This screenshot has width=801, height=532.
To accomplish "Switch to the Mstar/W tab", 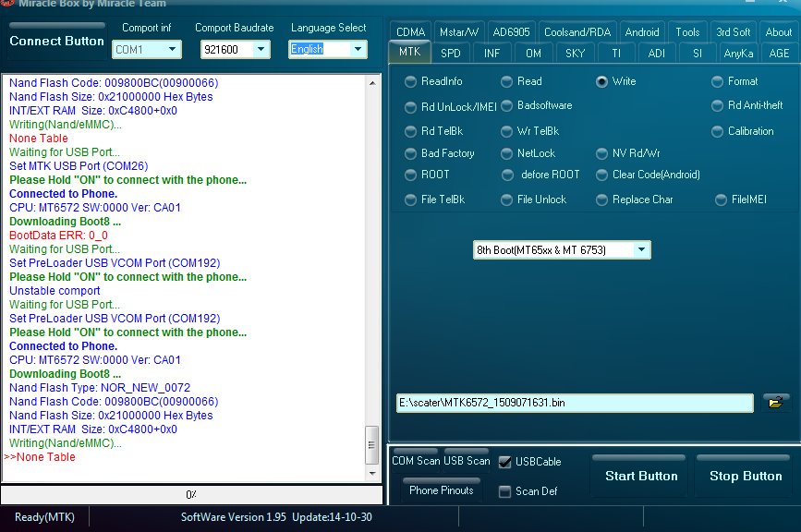I will [x=459, y=32].
